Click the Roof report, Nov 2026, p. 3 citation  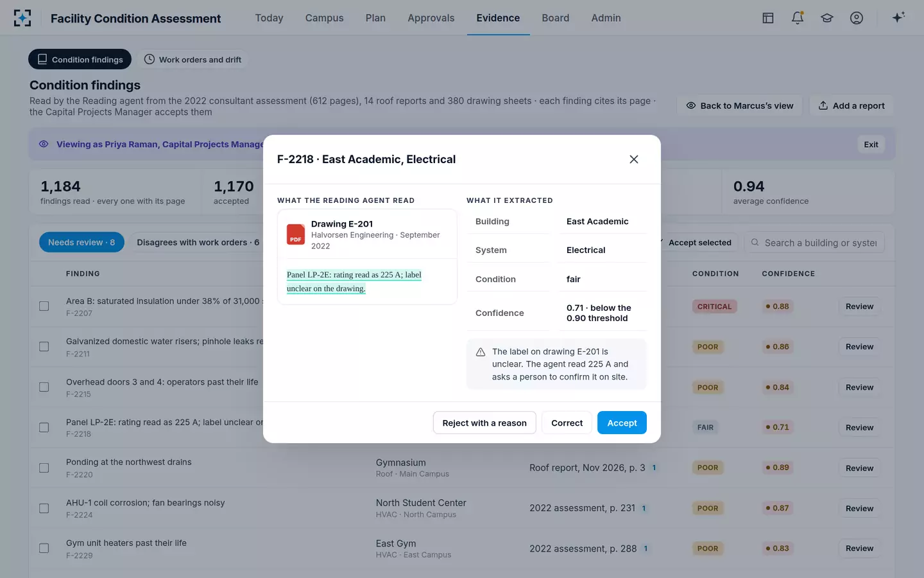coord(587,468)
